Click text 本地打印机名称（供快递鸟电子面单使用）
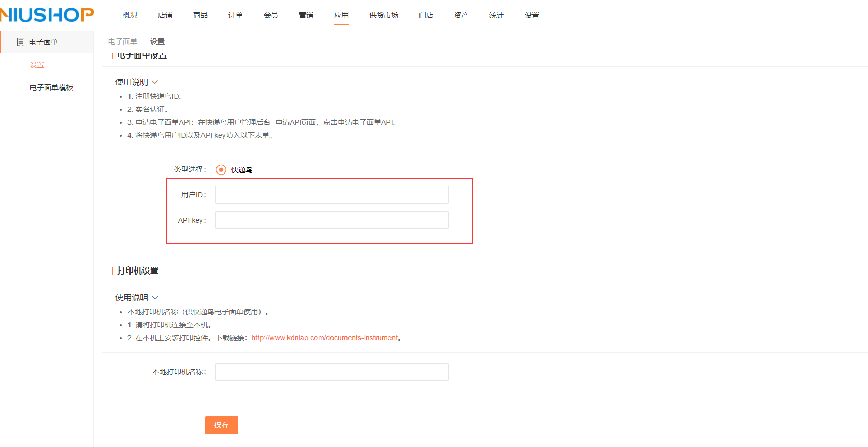 tap(198, 312)
